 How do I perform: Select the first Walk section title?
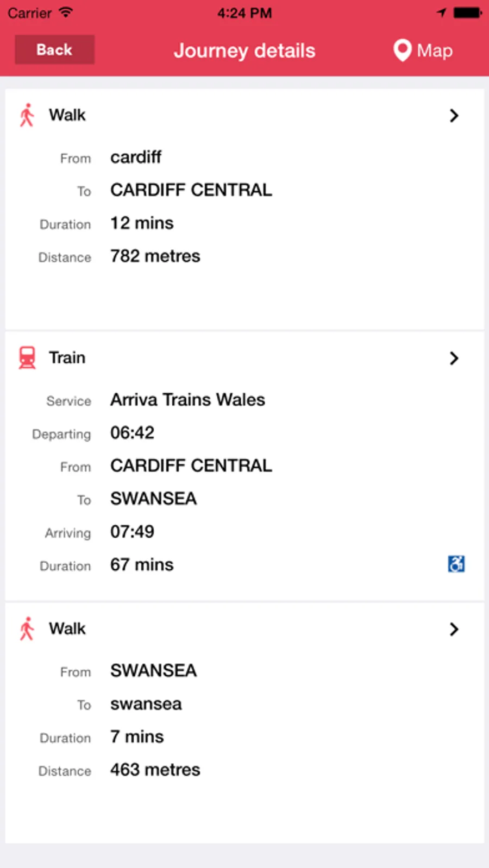tap(67, 115)
